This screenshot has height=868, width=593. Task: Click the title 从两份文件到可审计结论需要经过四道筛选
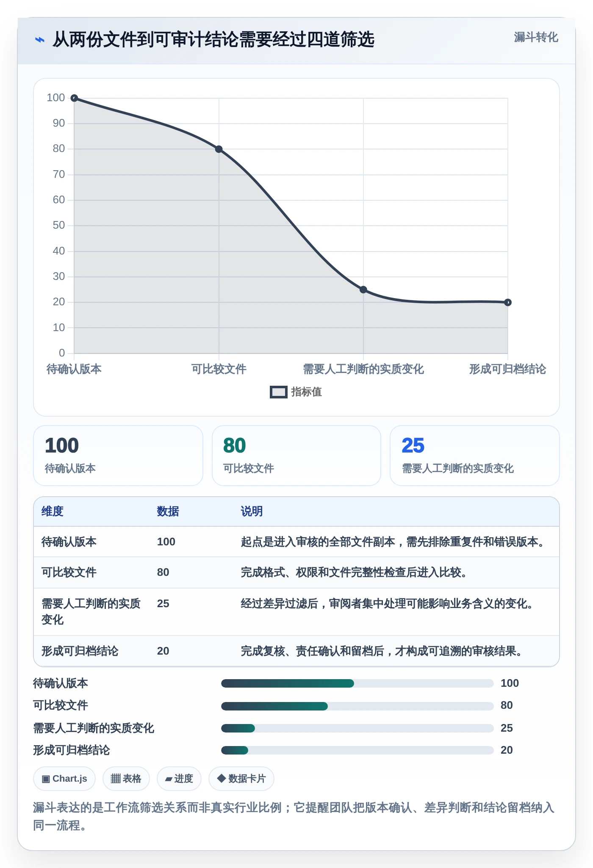click(213, 40)
